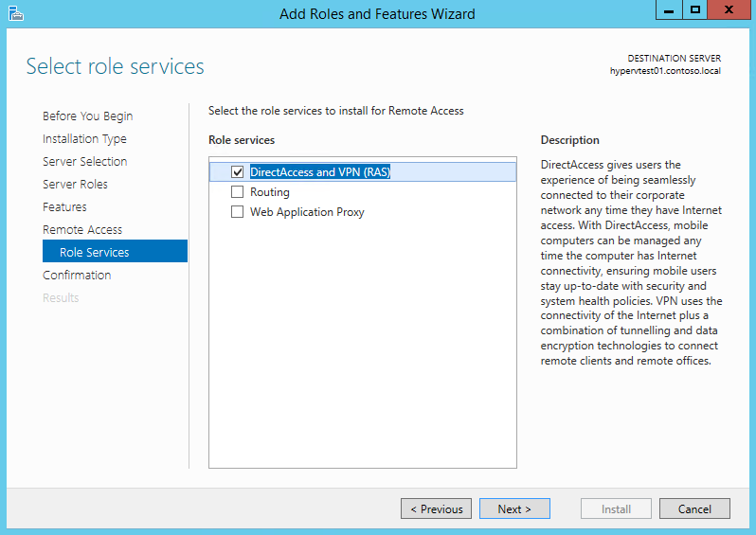Screen dimensions: 756x535
Task: Go to the Confirmation page
Action: 77,275
